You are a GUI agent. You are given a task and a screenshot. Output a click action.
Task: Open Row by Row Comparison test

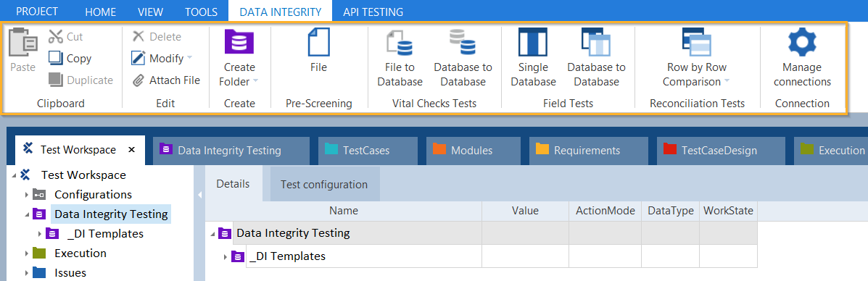click(696, 43)
